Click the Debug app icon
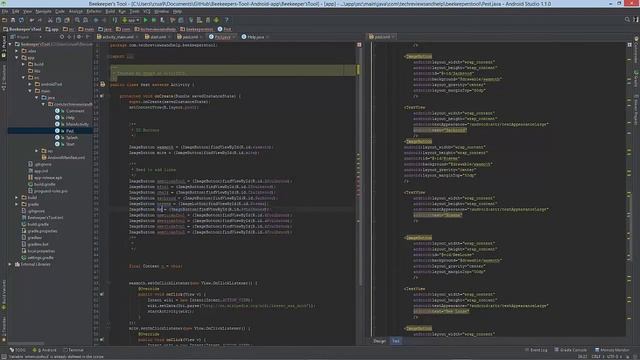This screenshot has height=360, width=640. click(154, 20)
